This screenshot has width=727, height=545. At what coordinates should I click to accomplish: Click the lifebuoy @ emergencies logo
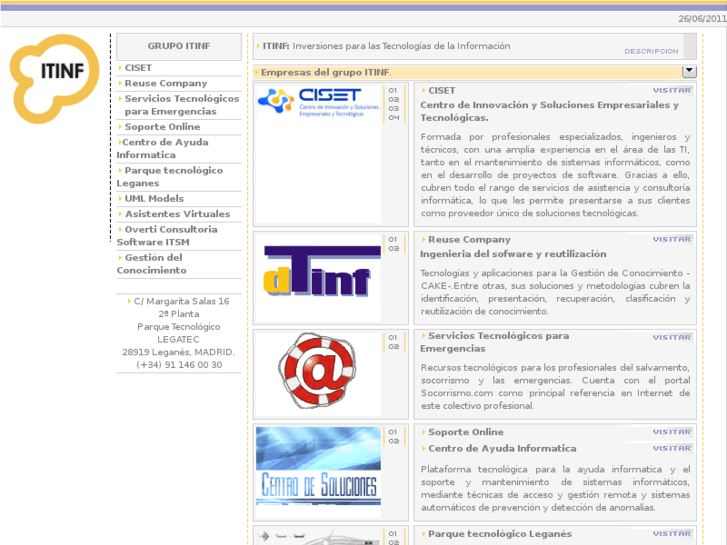click(318, 371)
